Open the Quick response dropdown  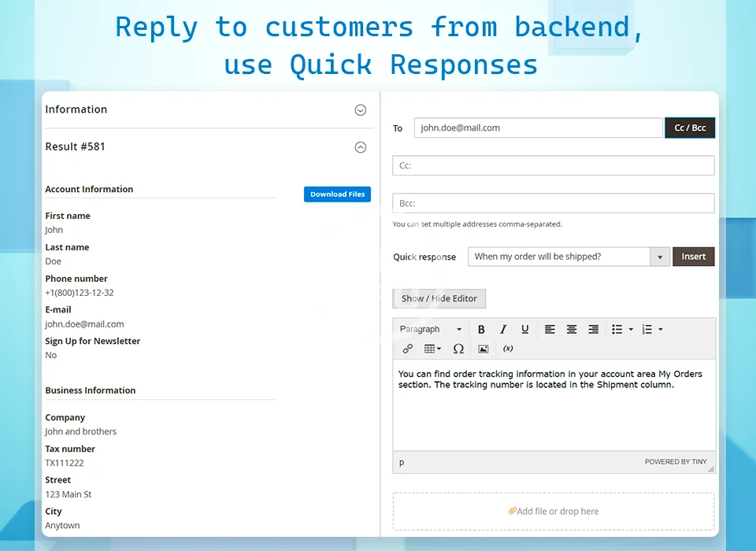pos(660,257)
